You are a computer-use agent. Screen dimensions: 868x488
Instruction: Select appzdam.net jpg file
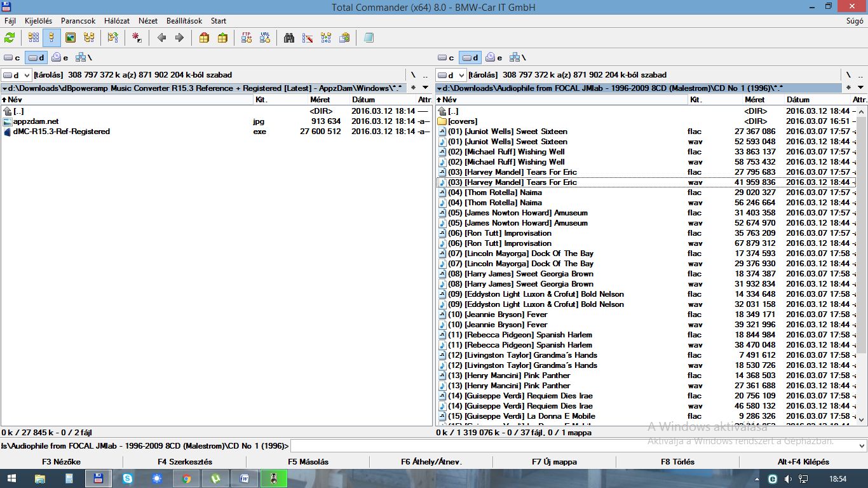(x=216, y=121)
